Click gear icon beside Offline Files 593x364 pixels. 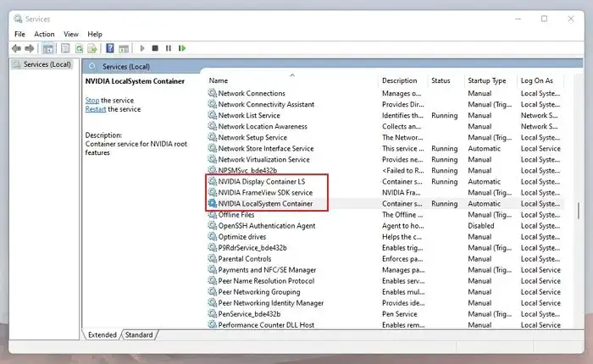[212, 215]
